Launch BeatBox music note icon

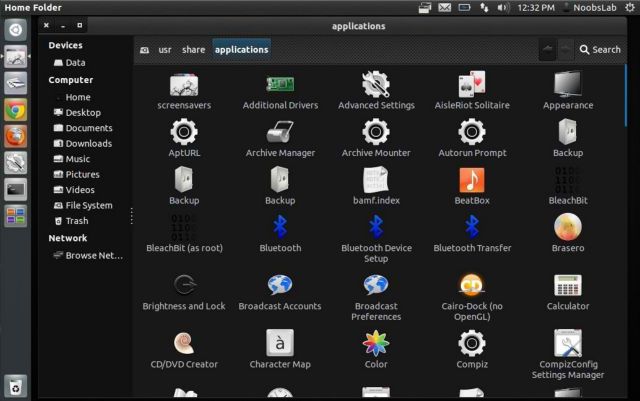(x=472, y=180)
